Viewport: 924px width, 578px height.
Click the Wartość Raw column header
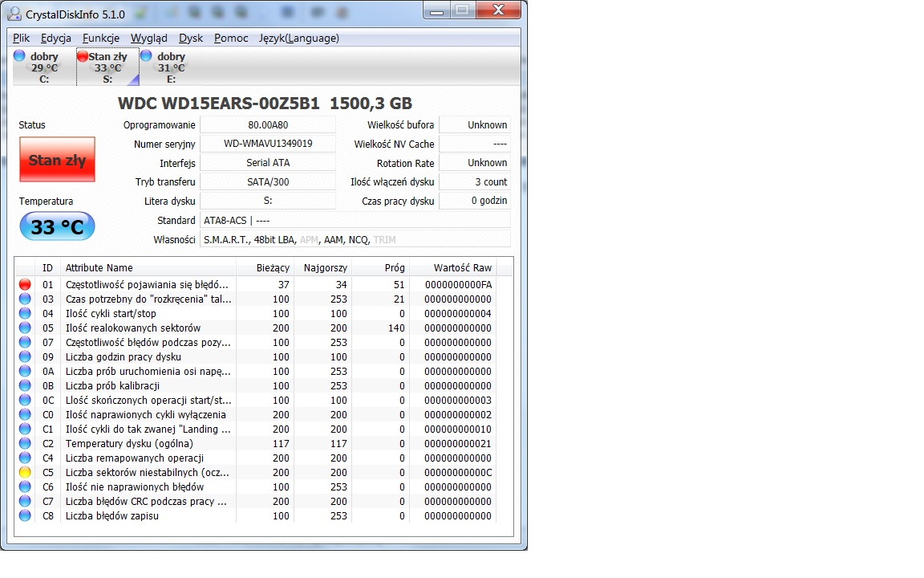coord(452,267)
